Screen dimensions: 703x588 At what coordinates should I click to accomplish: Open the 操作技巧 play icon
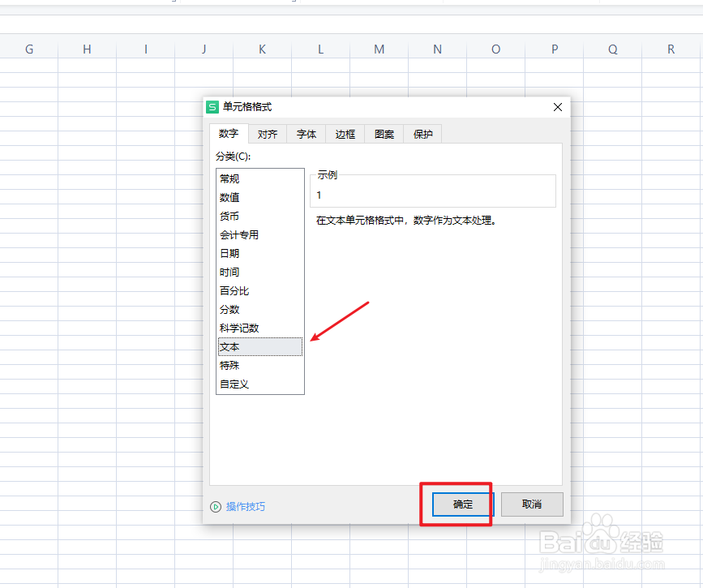[x=216, y=506]
